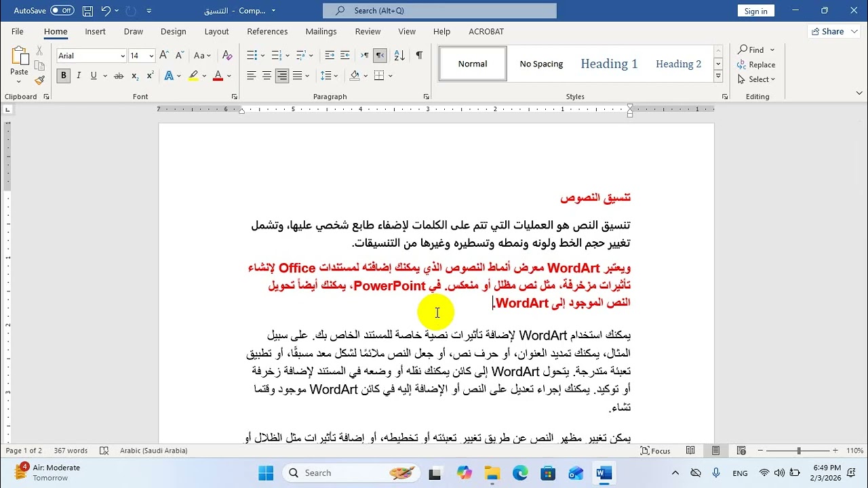This screenshot has width=868, height=488.
Task: Click the Paste clipboard icon
Action: [x=20, y=56]
